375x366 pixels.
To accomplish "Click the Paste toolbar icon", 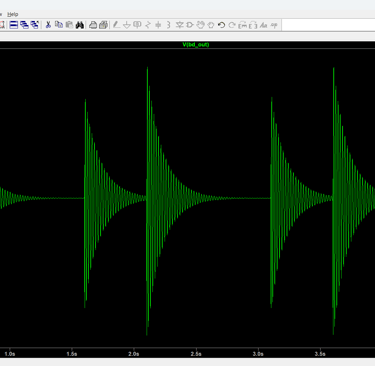I will 69,25.
